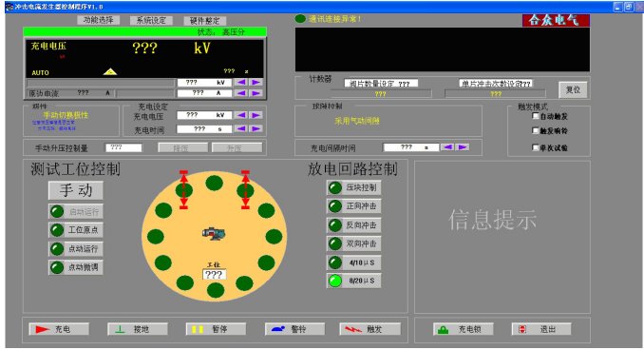Click the 升压 button

237,147
